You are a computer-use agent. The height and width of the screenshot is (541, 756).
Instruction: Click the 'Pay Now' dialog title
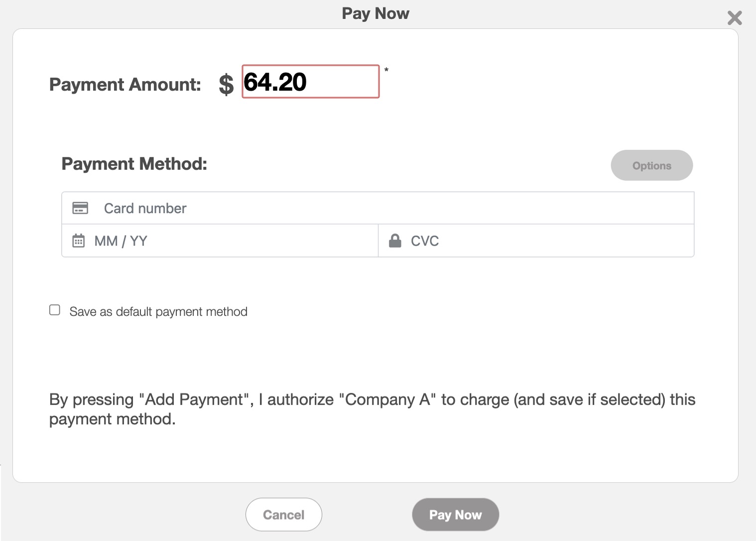click(x=376, y=13)
